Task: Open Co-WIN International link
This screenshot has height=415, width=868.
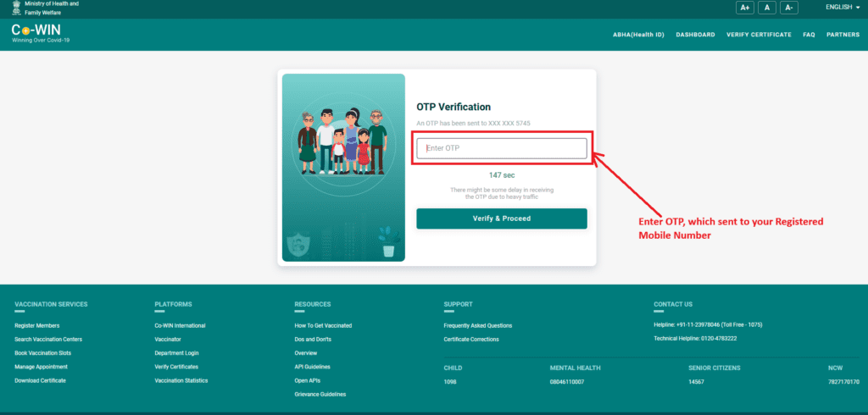Action: click(180, 326)
